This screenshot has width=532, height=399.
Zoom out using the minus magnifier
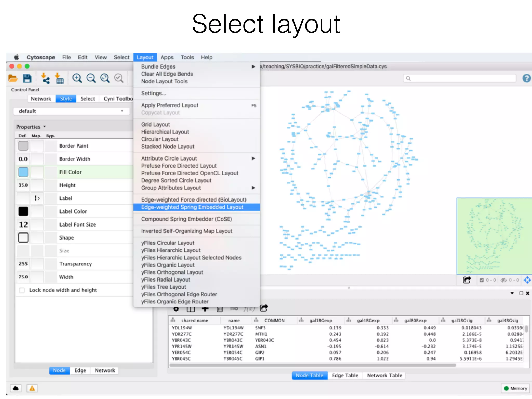91,78
